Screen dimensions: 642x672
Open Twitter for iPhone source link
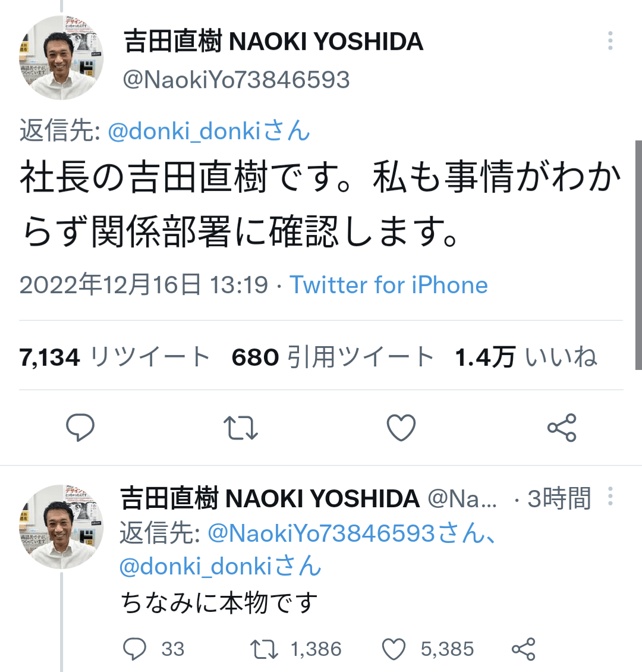pyautogui.click(x=389, y=285)
